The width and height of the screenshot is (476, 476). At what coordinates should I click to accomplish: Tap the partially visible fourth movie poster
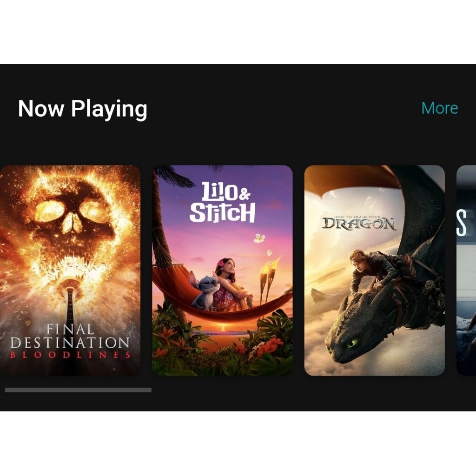(466, 270)
